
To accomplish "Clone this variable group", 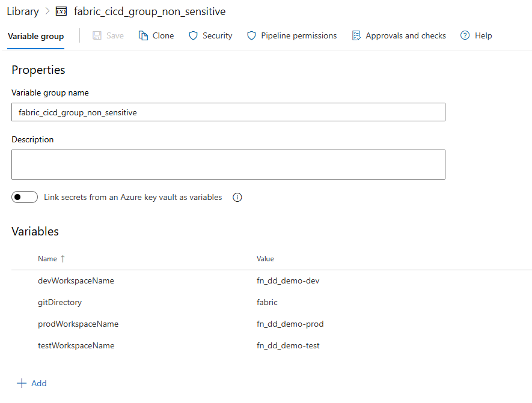I will [x=156, y=35].
